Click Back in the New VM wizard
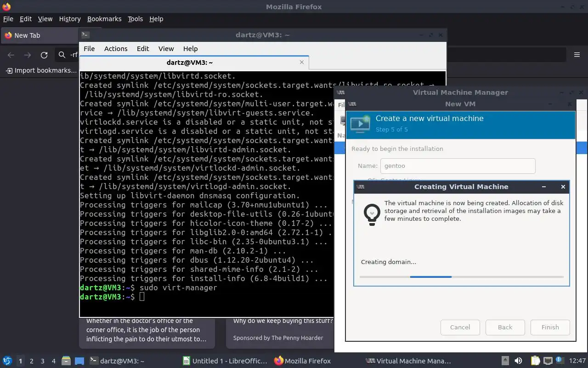588x368 pixels. point(505,328)
